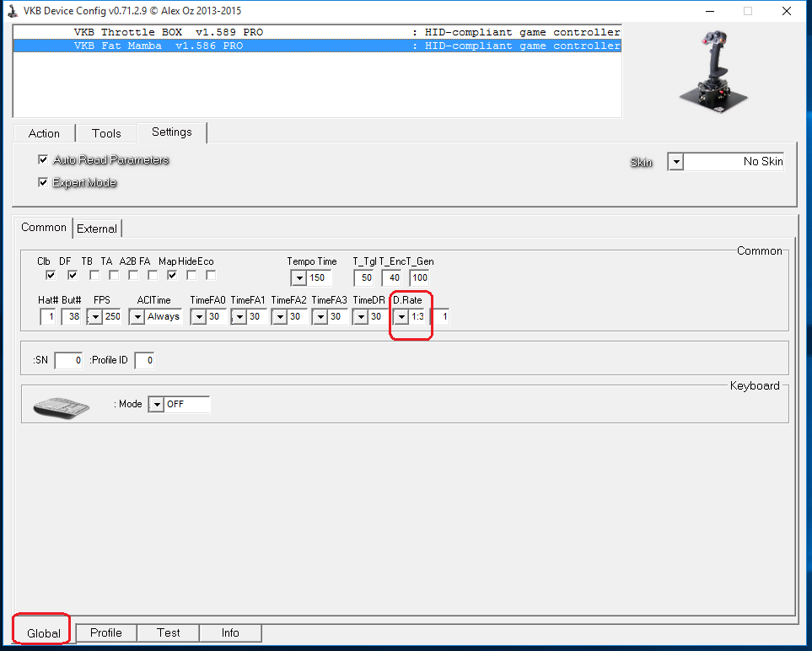
Task: Open the TimeFA1 dropdown
Action: (239, 317)
